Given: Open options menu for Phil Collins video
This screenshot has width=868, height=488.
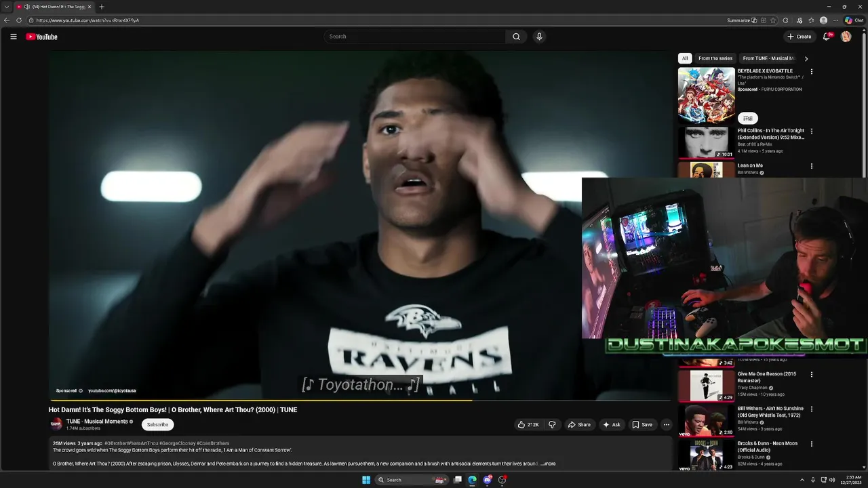Looking at the screenshot, I should 811,131.
